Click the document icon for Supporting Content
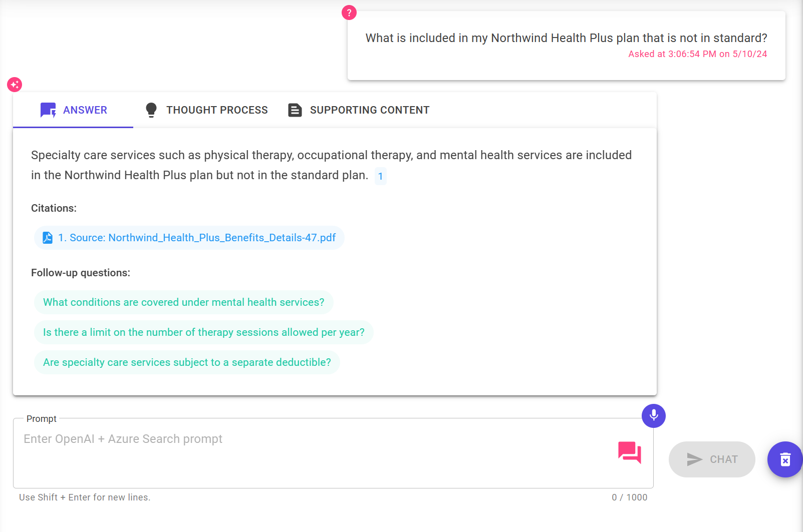The height and width of the screenshot is (532, 803). (x=295, y=110)
